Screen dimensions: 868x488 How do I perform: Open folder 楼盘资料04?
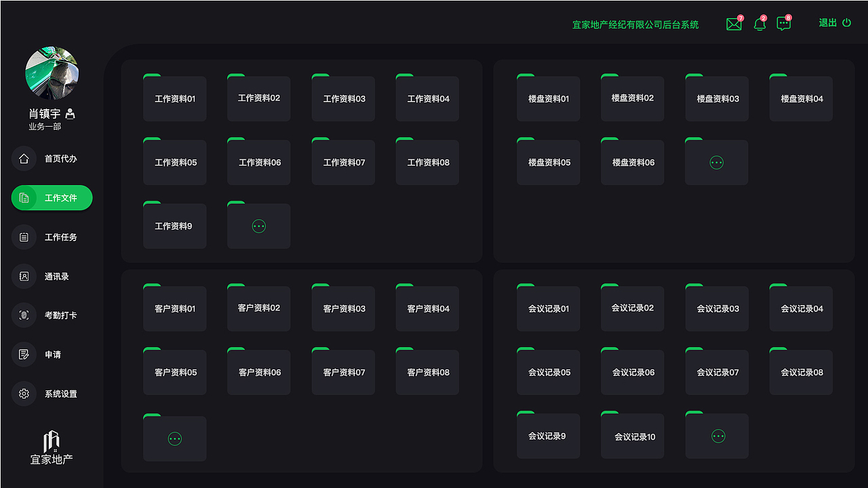pyautogui.click(x=801, y=98)
